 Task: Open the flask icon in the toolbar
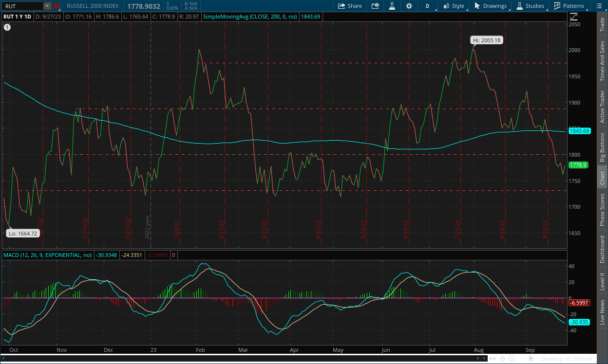pos(391,6)
